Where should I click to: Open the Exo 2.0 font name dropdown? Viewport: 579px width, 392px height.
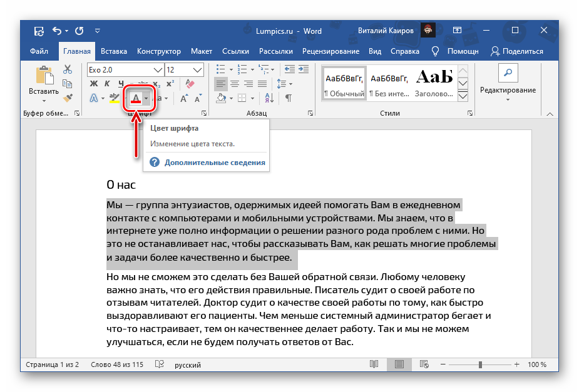(x=158, y=69)
